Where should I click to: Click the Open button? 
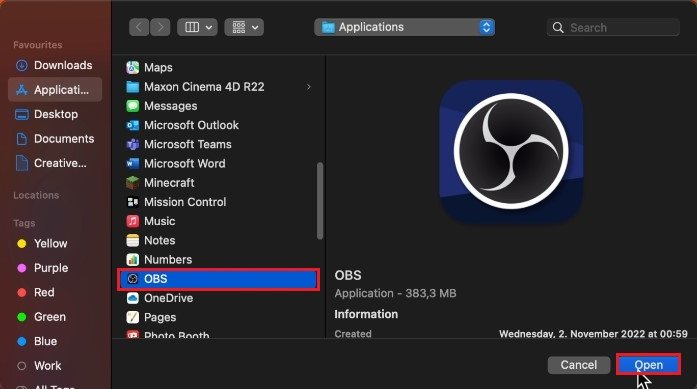(x=649, y=365)
